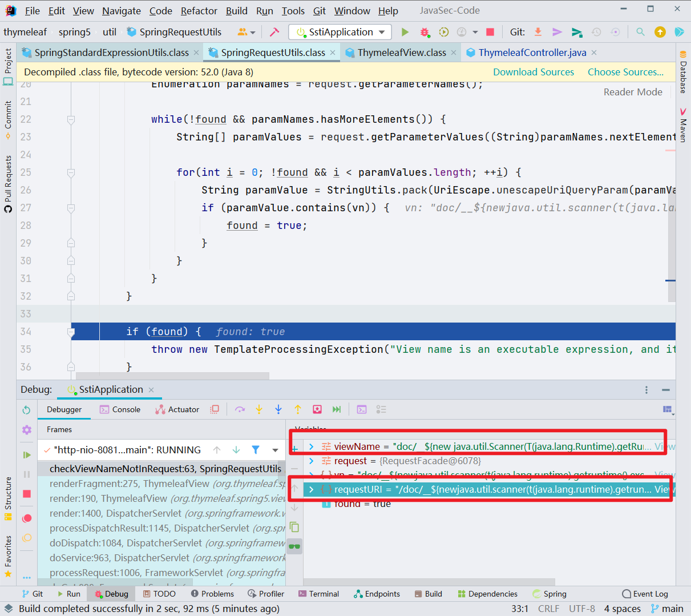Run to Cursor debugger icon

pos(337,409)
